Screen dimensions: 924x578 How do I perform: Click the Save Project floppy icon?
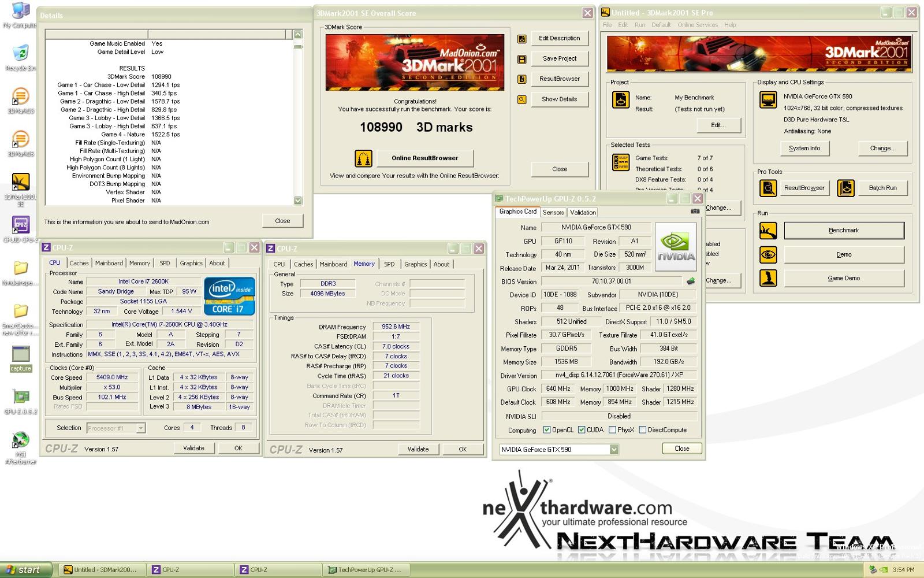pos(521,59)
